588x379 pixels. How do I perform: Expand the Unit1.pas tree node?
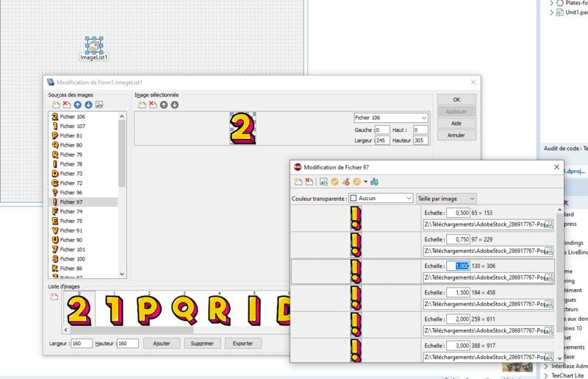point(552,13)
